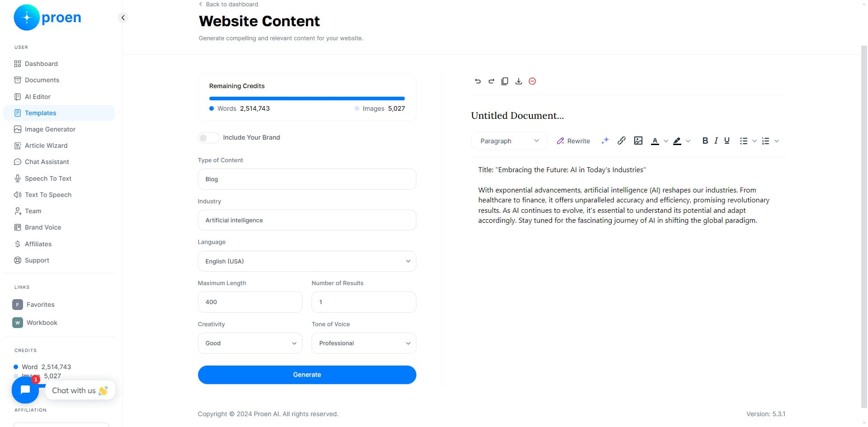868x427 pixels.
Task: Click the generated title line in editor
Action: 562,170
